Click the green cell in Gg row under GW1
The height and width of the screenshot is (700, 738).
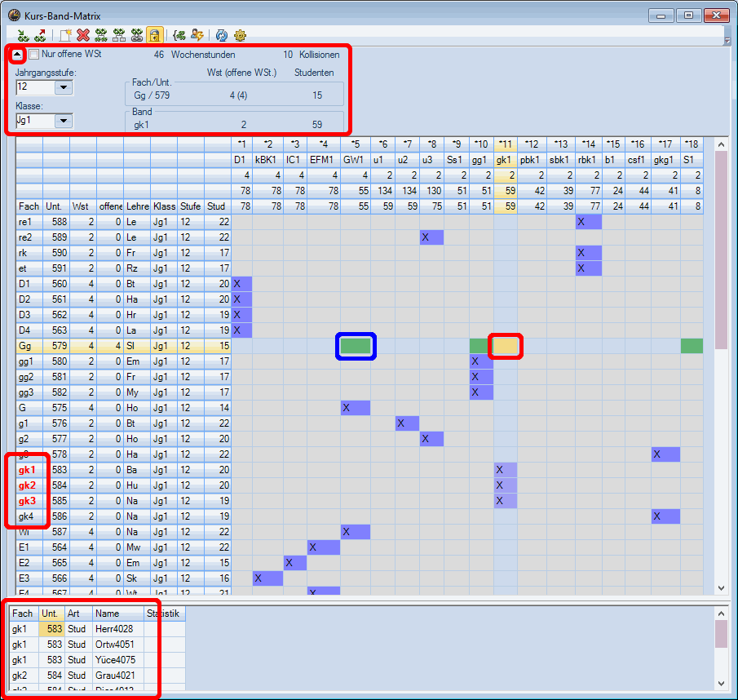(355, 346)
